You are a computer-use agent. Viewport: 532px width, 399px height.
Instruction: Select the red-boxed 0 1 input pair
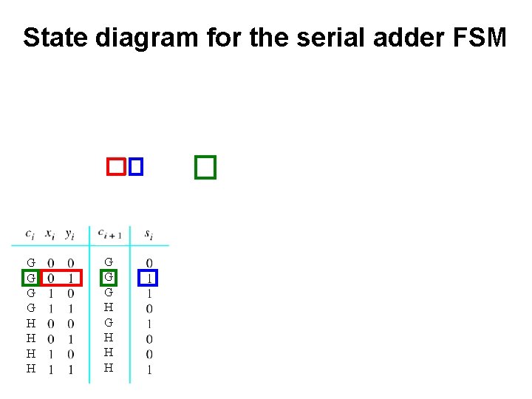tap(61, 278)
